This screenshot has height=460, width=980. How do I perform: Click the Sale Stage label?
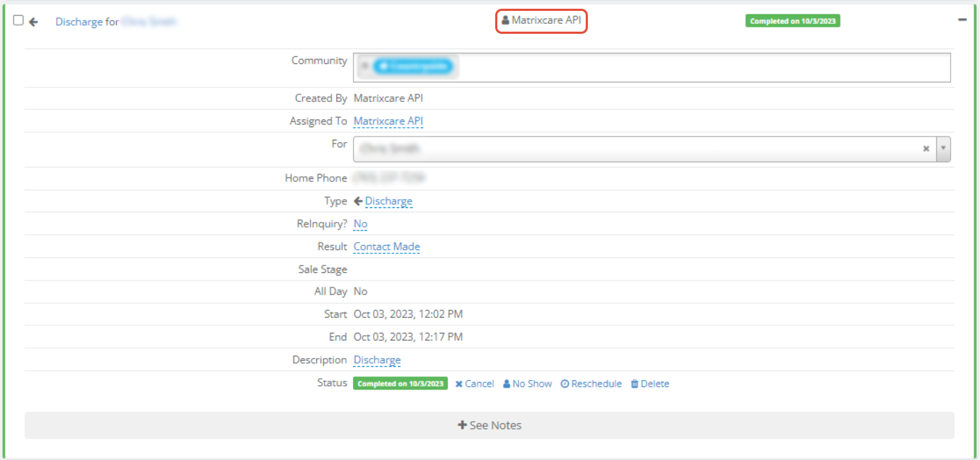click(322, 269)
